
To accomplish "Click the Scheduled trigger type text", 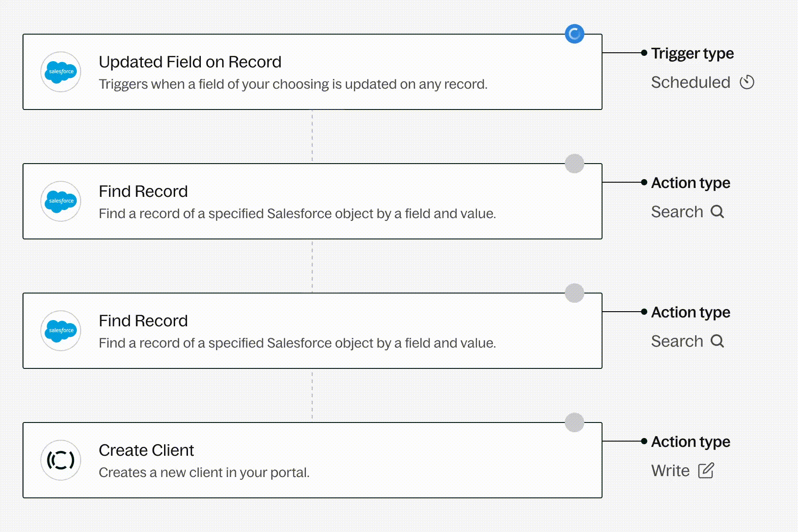I will click(x=690, y=82).
